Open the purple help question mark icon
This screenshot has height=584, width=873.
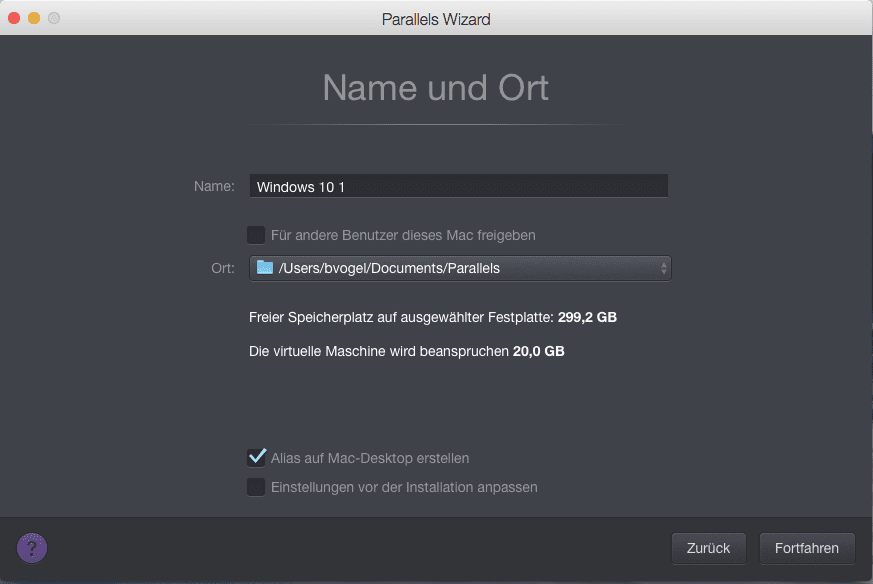pos(30,548)
